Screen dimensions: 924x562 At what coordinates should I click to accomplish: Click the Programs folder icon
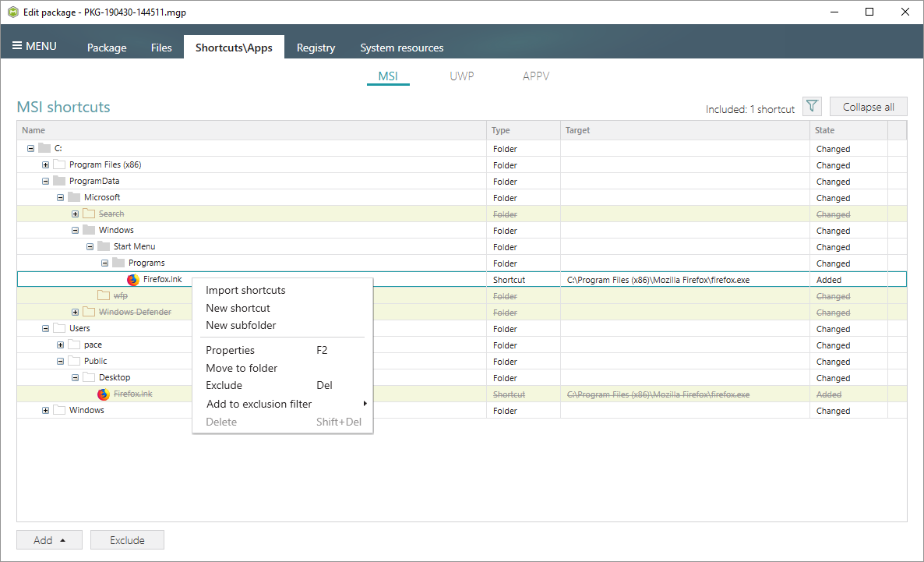tap(118, 263)
